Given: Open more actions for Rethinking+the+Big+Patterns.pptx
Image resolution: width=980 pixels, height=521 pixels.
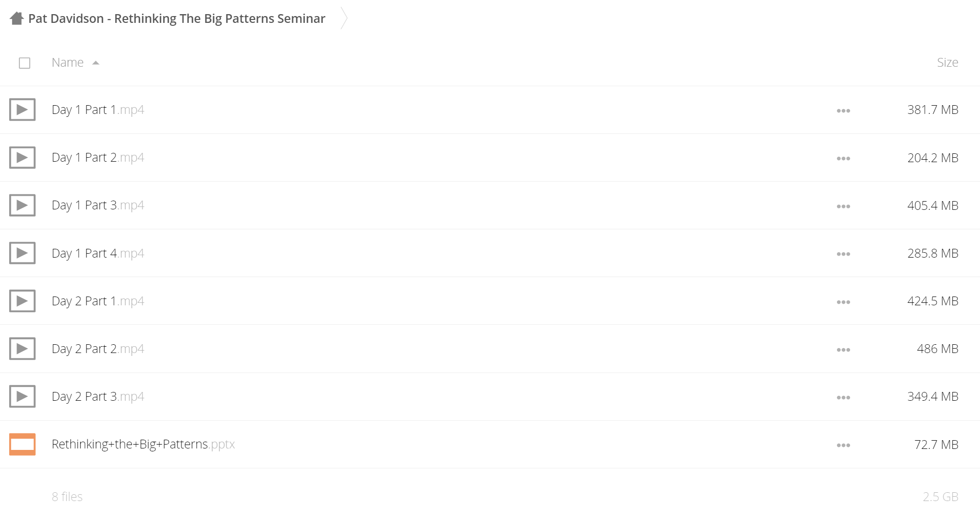Looking at the screenshot, I should [x=843, y=445].
